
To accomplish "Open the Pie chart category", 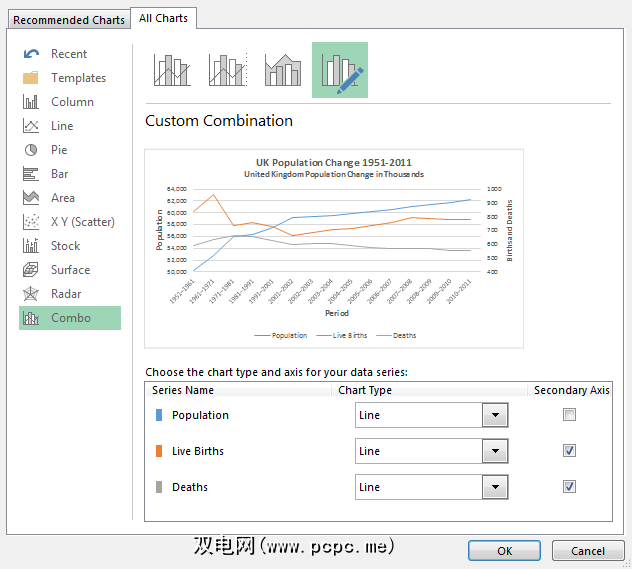I will (59, 150).
